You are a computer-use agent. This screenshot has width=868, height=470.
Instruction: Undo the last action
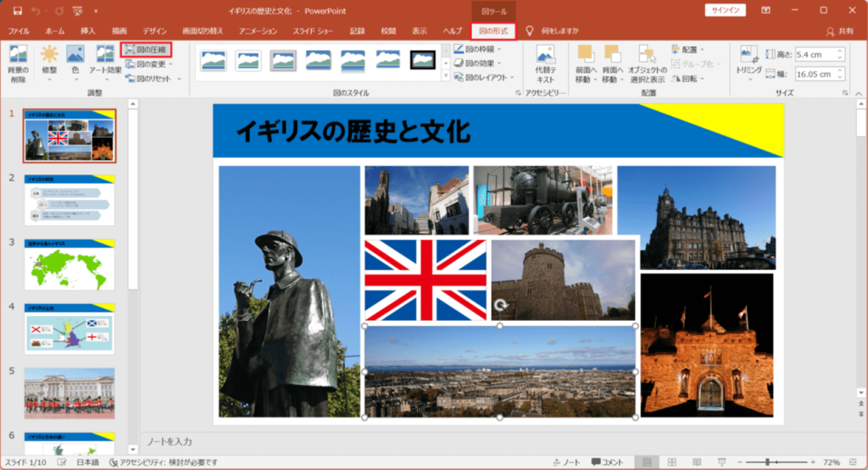[x=36, y=10]
